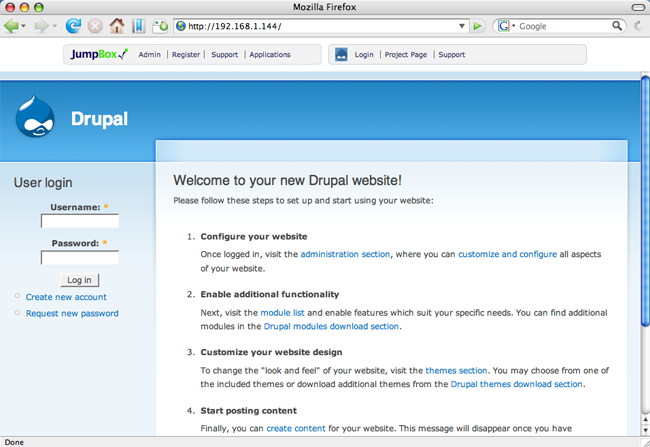Open Support link beside Project Page
Viewport: 650px width, 447px height.
tap(452, 55)
